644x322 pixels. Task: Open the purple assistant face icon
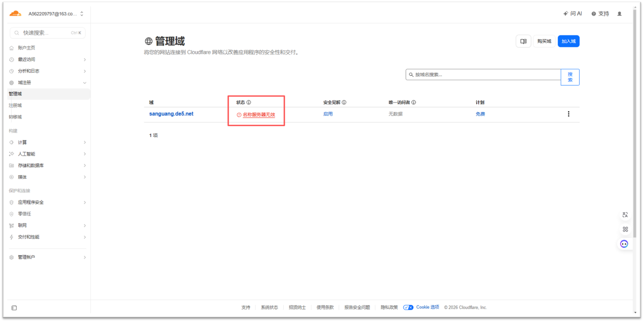click(624, 244)
